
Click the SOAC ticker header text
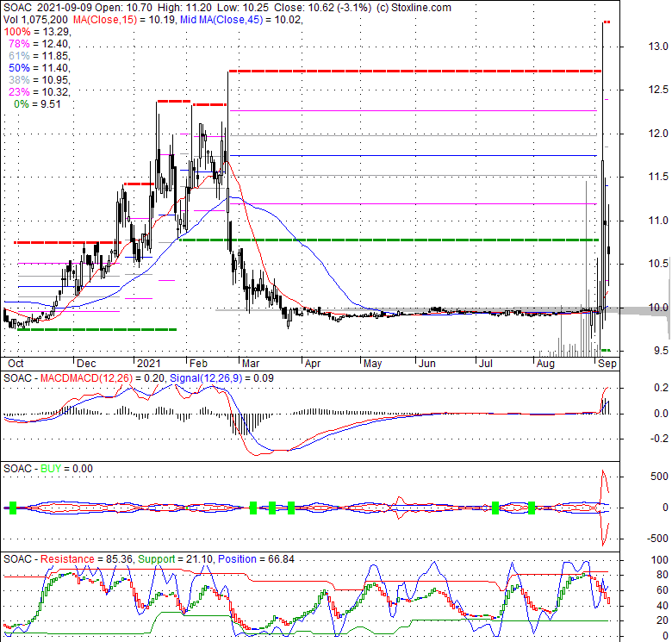tap(17, 8)
